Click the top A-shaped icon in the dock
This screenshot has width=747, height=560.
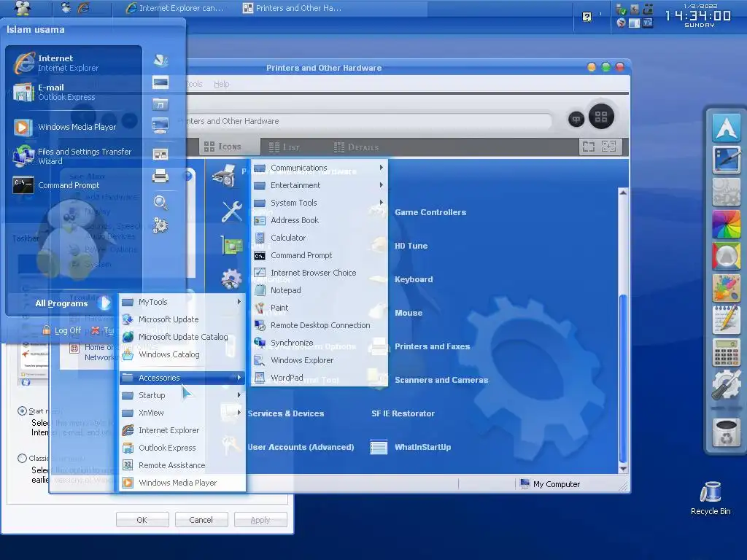click(726, 128)
